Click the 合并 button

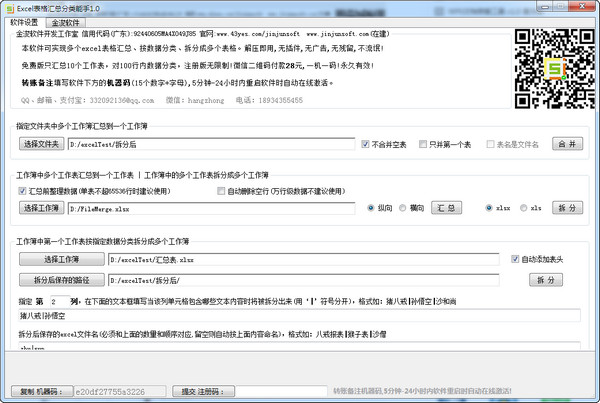click(567, 144)
